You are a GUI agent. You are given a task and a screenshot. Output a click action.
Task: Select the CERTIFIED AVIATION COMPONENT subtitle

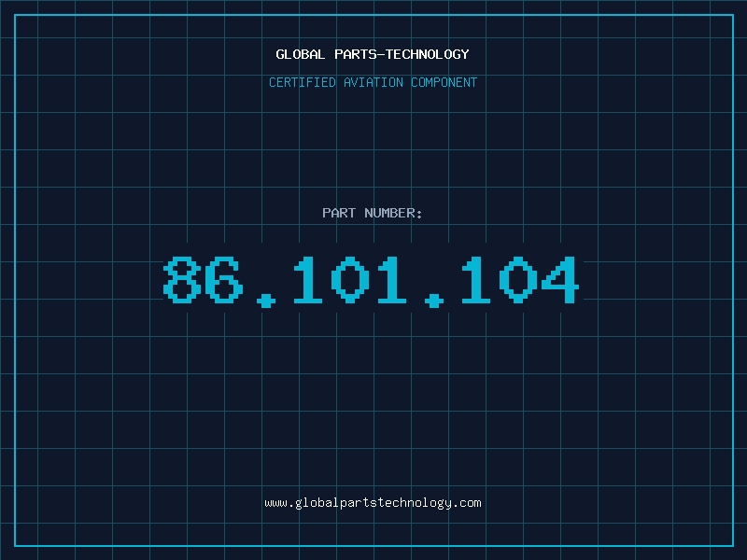pyautogui.click(x=373, y=82)
